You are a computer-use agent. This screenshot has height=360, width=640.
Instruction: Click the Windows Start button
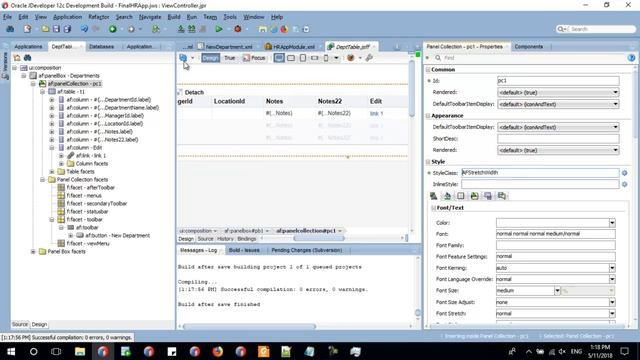pos(11,351)
